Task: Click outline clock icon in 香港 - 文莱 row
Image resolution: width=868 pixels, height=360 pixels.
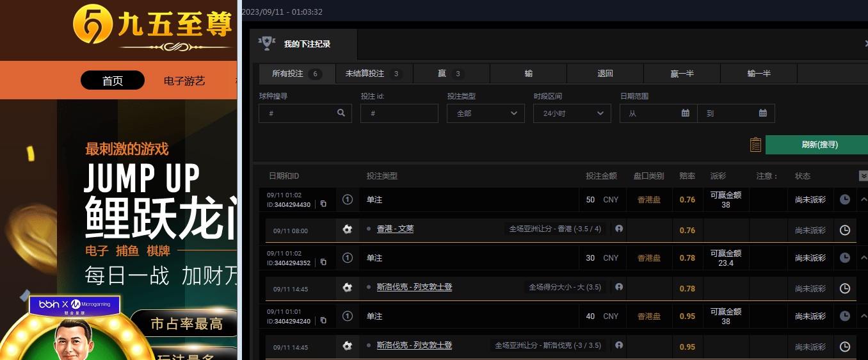Action: [845, 230]
